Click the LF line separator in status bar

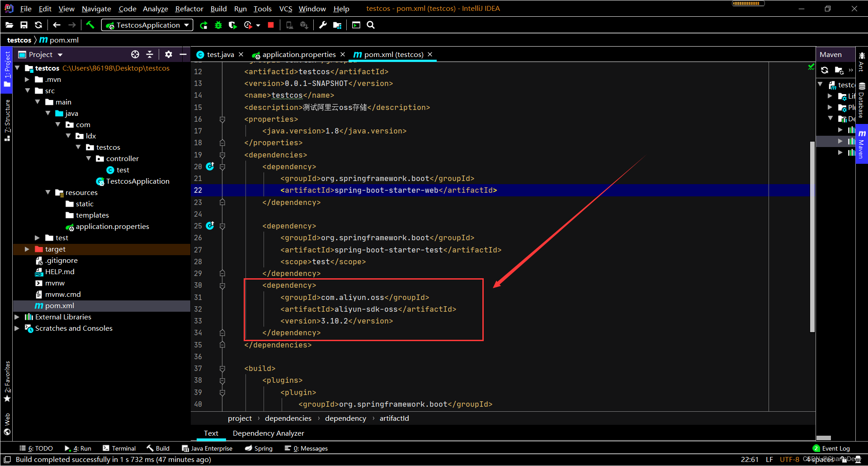[769, 460]
